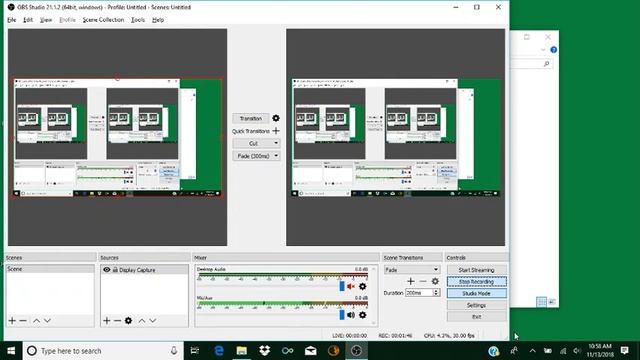Open Settings from Controls panel

click(477, 305)
